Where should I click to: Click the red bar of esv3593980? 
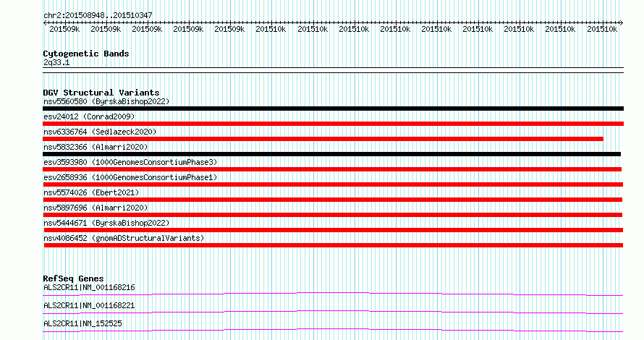[332, 169]
